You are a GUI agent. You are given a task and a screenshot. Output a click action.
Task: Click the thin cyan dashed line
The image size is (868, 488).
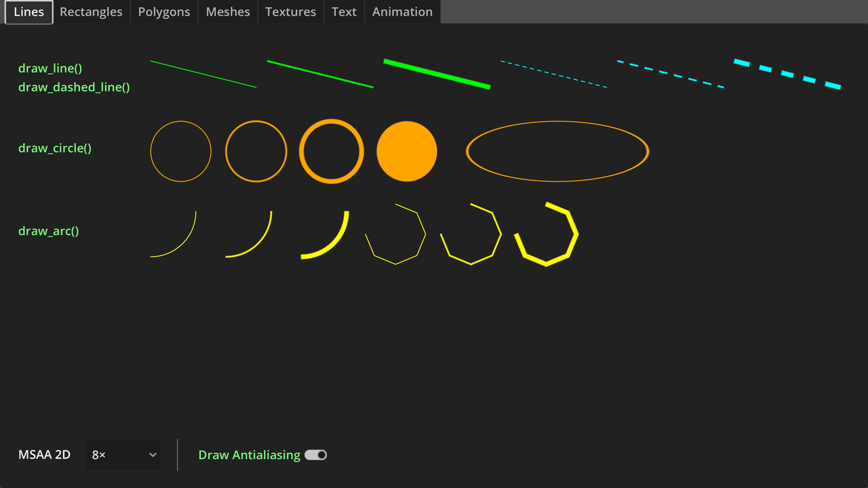[553, 73]
